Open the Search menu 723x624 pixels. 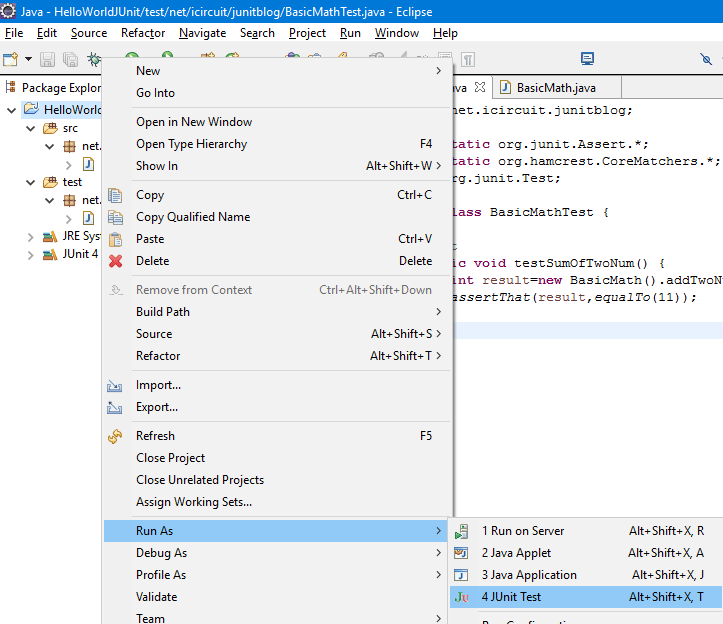point(257,33)
